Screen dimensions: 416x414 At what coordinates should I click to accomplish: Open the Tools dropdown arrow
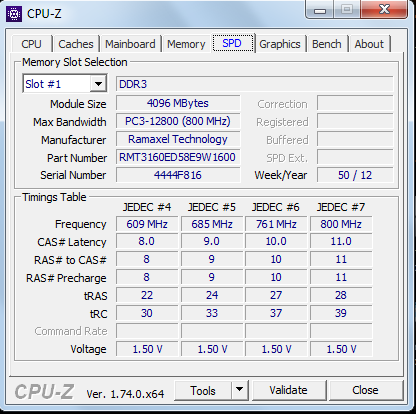(239, 390)
